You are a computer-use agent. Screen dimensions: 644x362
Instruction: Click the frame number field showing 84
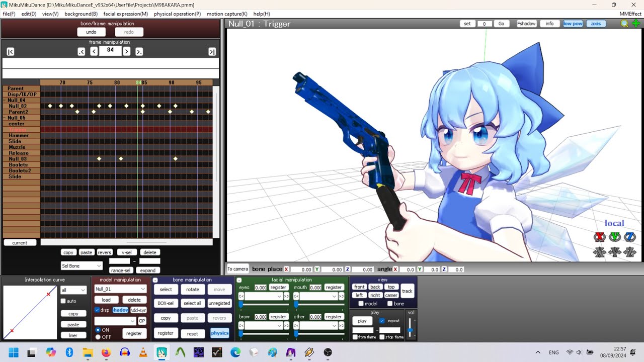[x=110, y=50]
